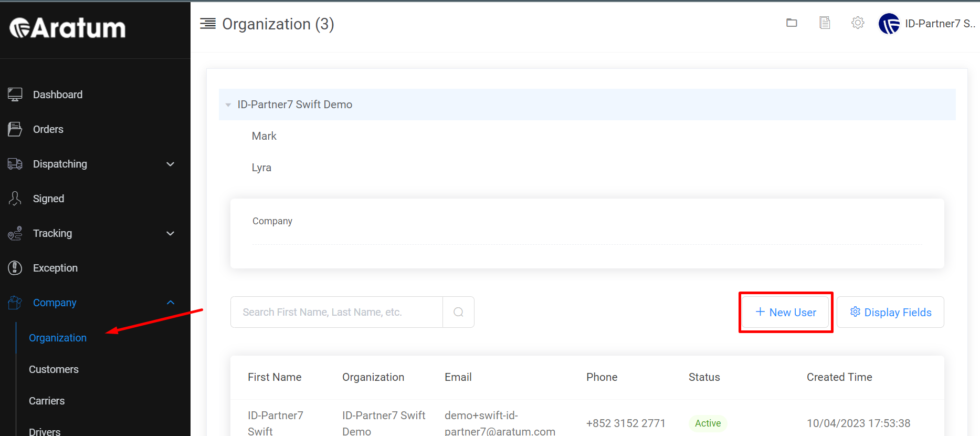980x436 pixels.
Task: Open Customers submenu item
Action: click(x=54, y=369)
